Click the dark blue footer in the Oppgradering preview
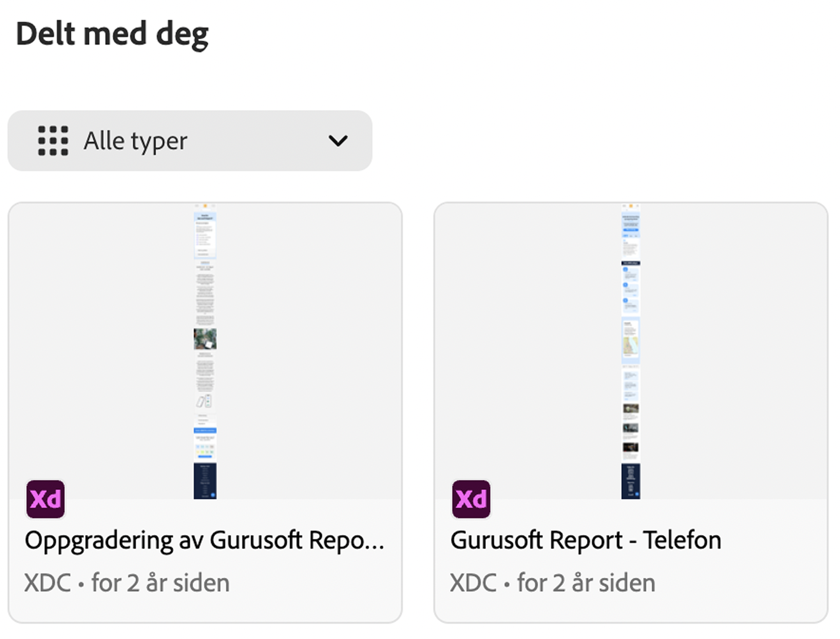 pos(205,481)
